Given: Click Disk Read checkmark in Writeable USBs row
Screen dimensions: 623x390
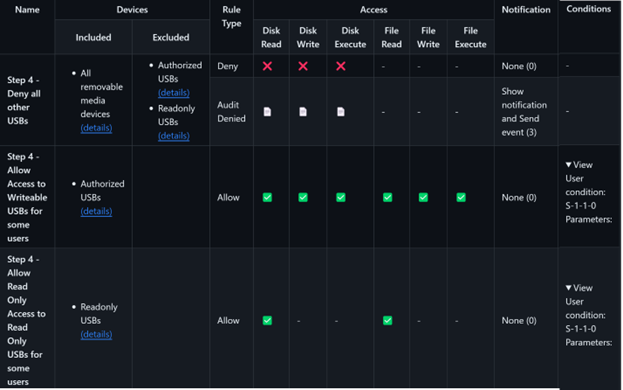Looking at the screenshot, I should tap(267, 197).
